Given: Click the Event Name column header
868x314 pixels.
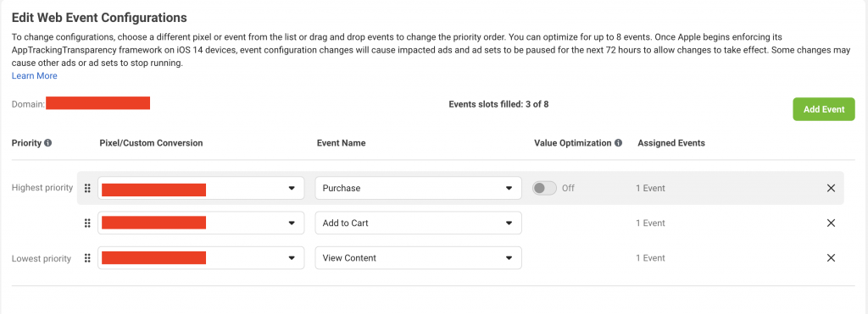Looking at the screenshot, I should [341, 143].
